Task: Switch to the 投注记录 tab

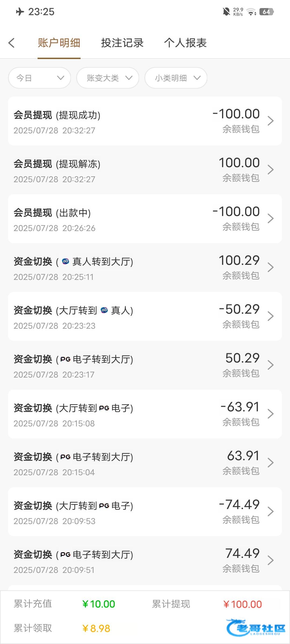Action: tap(122, 43)
